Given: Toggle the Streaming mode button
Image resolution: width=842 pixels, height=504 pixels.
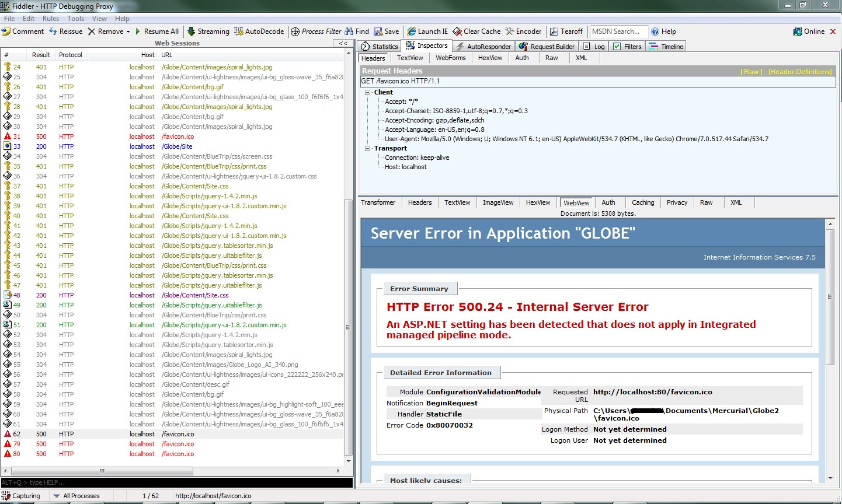Looking at the screenshot, I should click(208, 32).
